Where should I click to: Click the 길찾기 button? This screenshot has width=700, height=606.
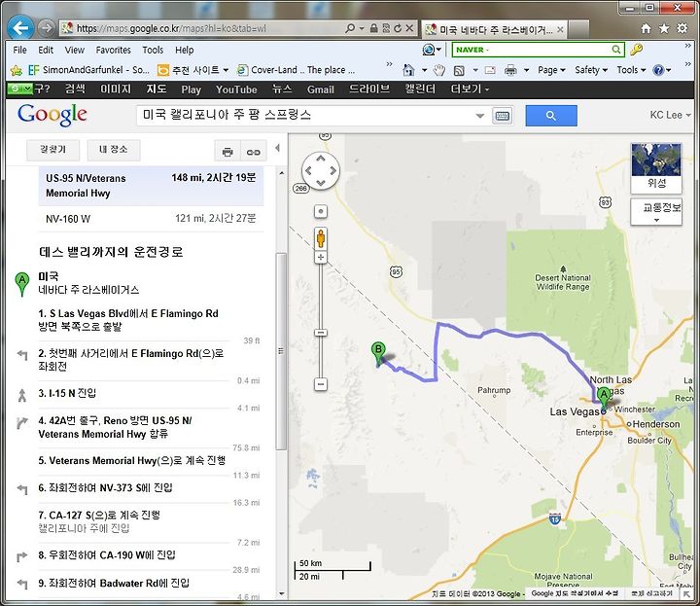tap(53, 150)
